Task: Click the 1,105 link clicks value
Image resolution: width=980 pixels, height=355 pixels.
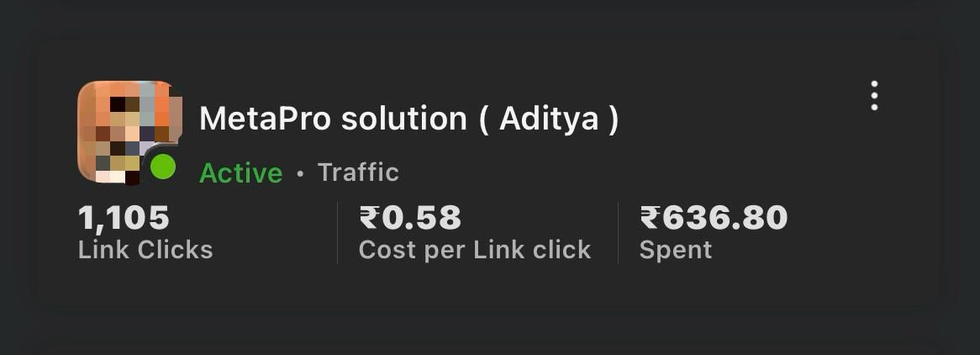Action: coord(124,218)
